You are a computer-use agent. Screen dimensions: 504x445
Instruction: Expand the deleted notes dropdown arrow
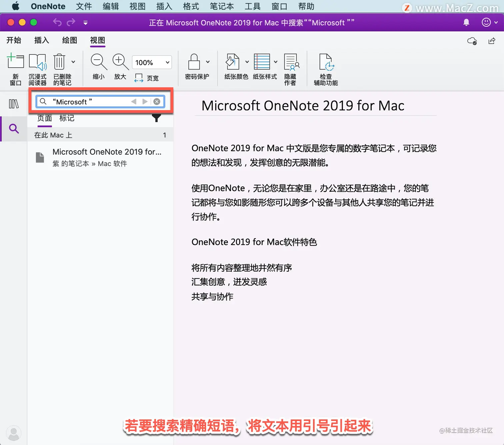[x=73, y=62]
